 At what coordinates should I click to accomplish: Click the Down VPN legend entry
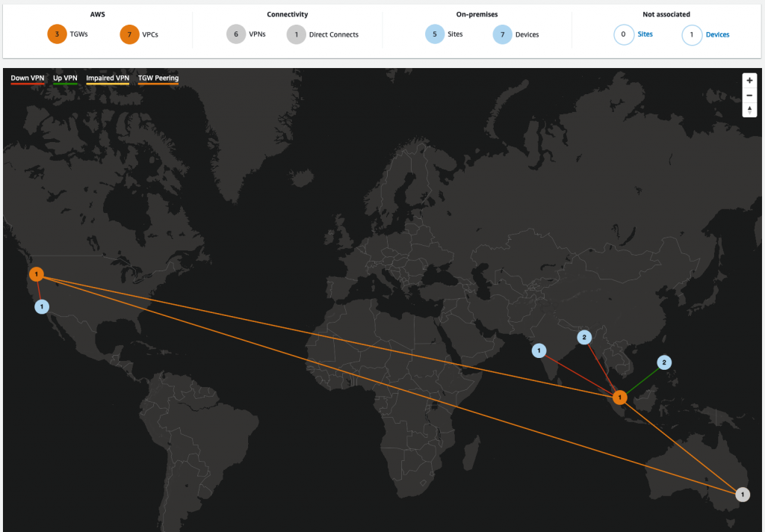coord(28,78)
